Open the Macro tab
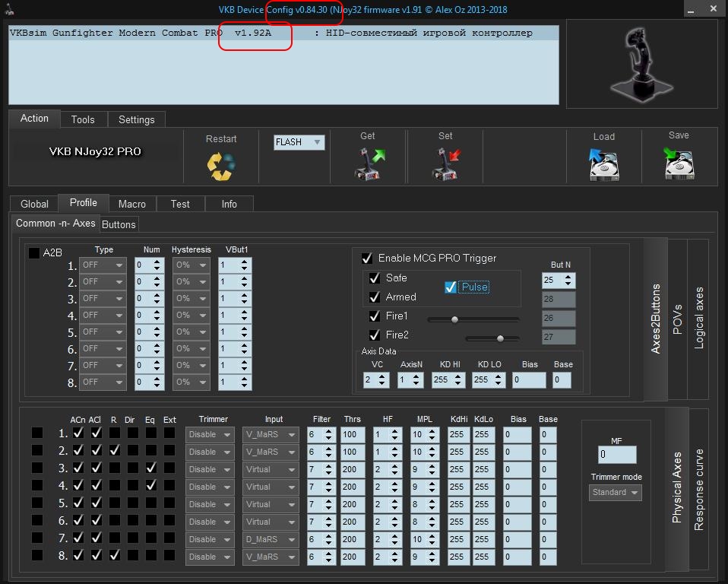728x584 pixels. pyautogui.click(x=132, y=204)
